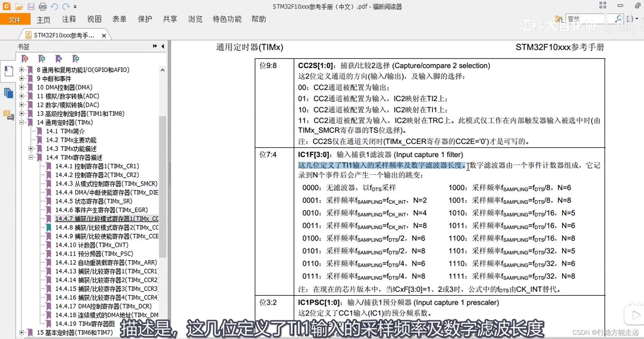644x339 pixels.
Task: Switch to the 浏览 tab
Action: 195,19
